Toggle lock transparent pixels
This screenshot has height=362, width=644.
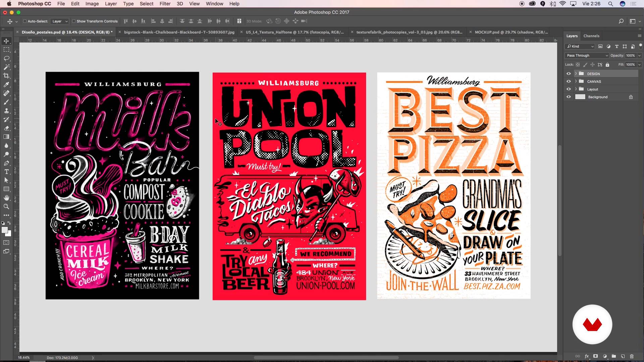(578, 65)
